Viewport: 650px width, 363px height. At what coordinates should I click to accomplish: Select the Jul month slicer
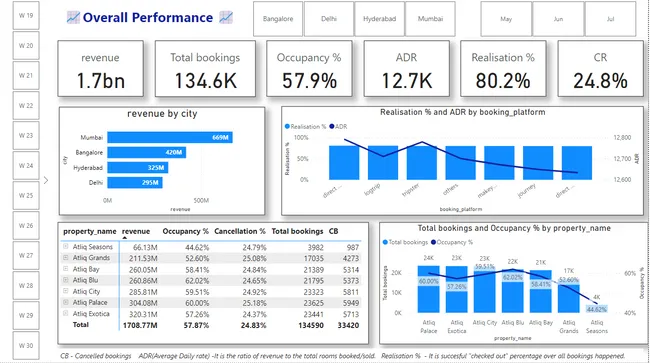pyautogui.click(x=610, y=19)
